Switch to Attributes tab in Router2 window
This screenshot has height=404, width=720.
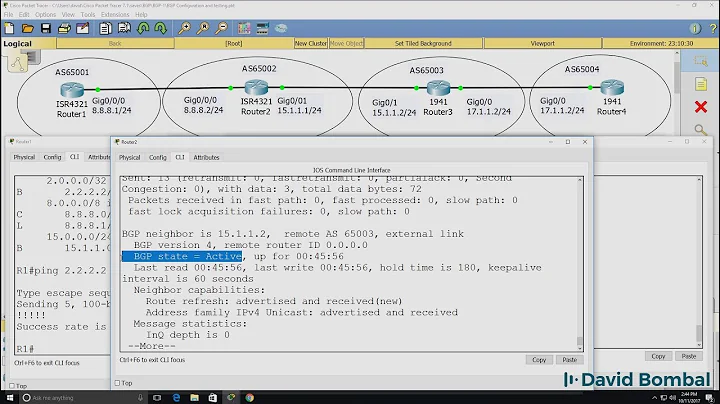coord(206,157)
